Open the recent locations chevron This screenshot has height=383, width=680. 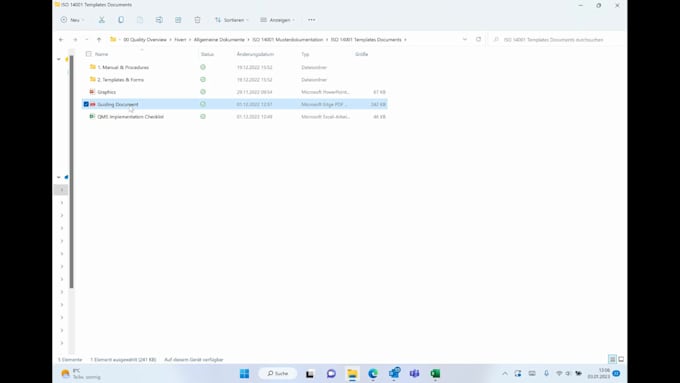[86, 39]
